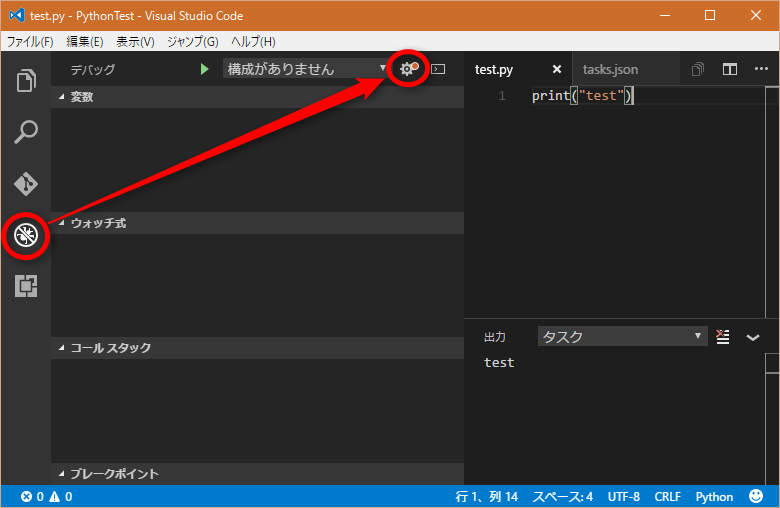Open the Debug view in the activity bar
This screenshot has height=508, width=780.
click(x=26, y=235)
